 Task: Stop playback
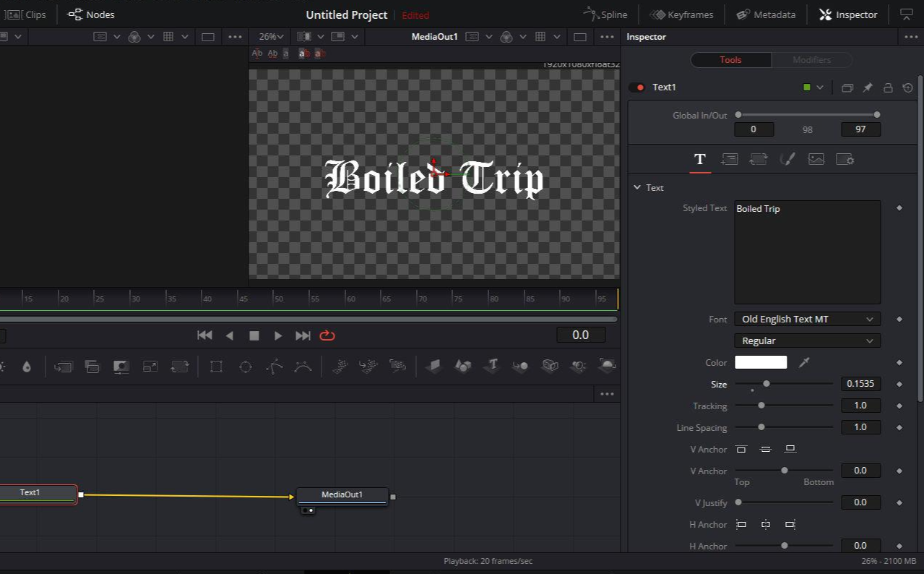click(254, 335)
